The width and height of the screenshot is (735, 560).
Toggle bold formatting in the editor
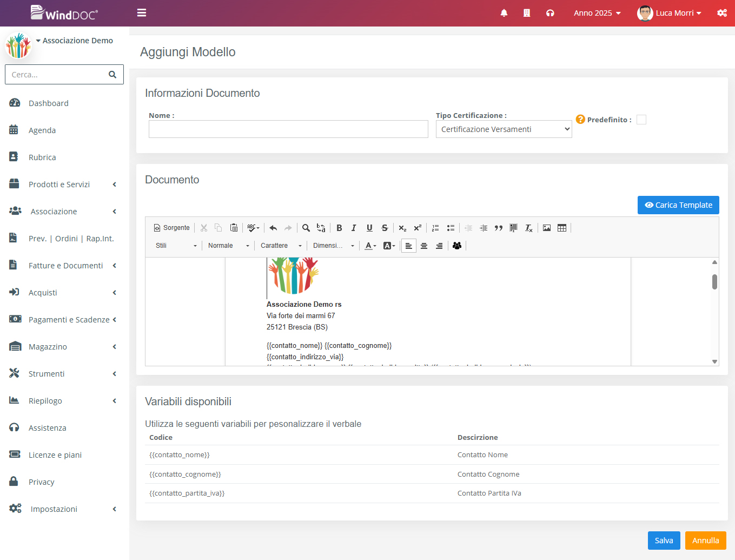[339, 228]
